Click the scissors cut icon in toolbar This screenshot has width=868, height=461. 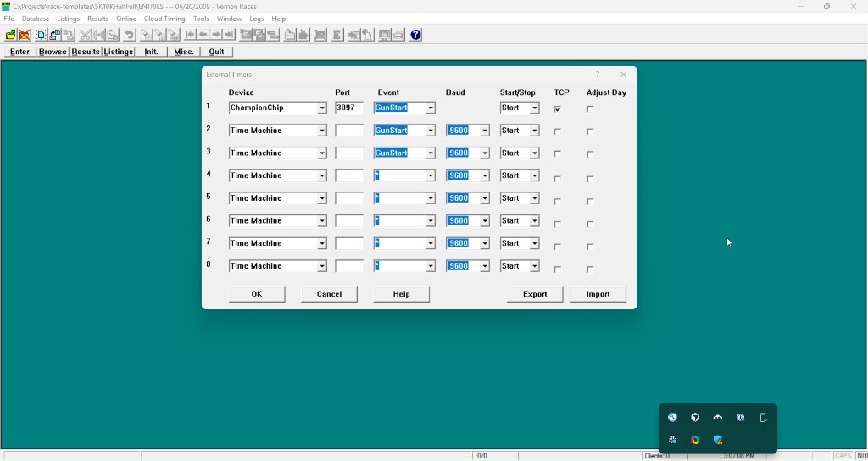tap(86, 35)
